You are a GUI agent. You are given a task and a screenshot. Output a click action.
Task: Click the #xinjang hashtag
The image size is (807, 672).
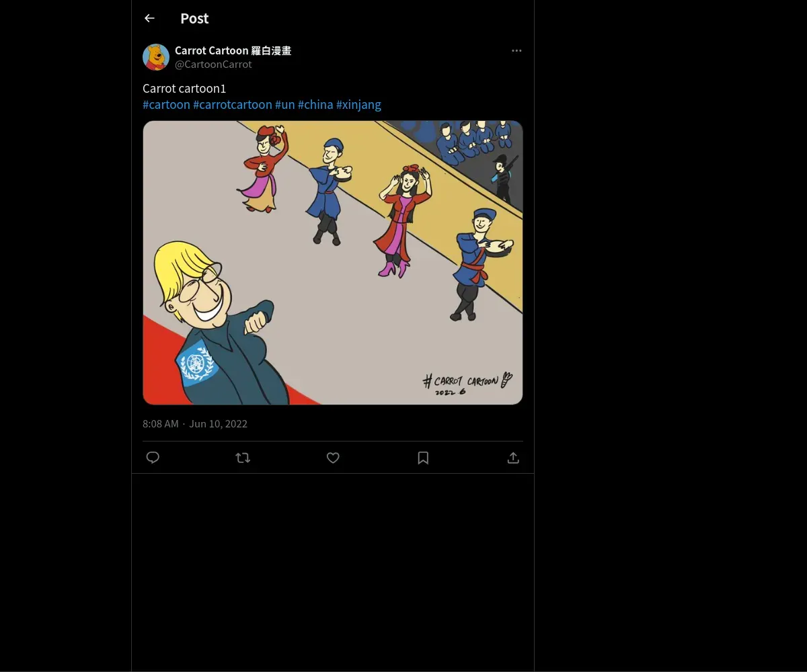pyautogui.click(x=358, y=105)
